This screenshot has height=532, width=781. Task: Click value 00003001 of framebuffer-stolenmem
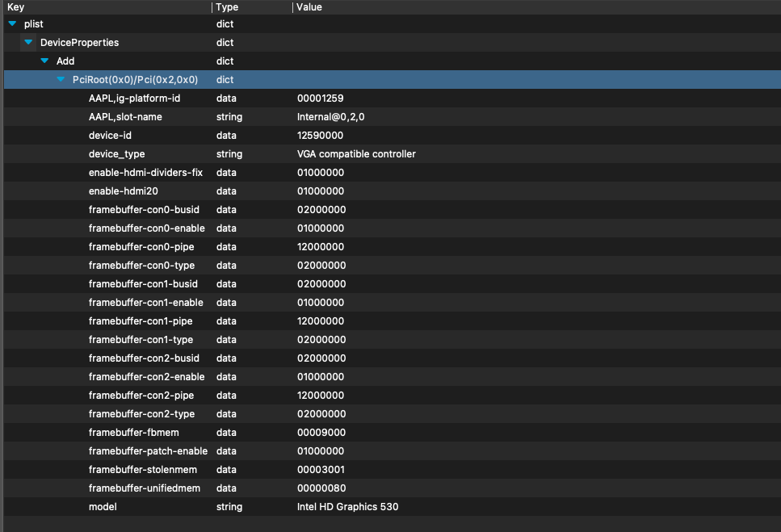click(321, 470)
